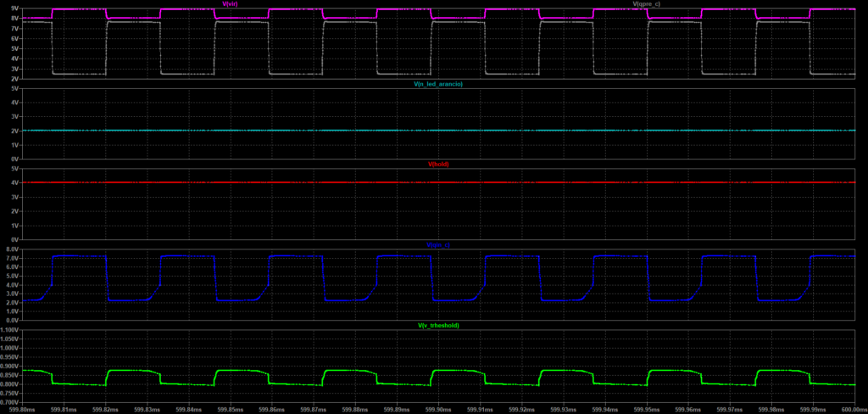Click the 1.0V vertical axis label
Viewport: 868px width, 414px height.
click(13, 311)
